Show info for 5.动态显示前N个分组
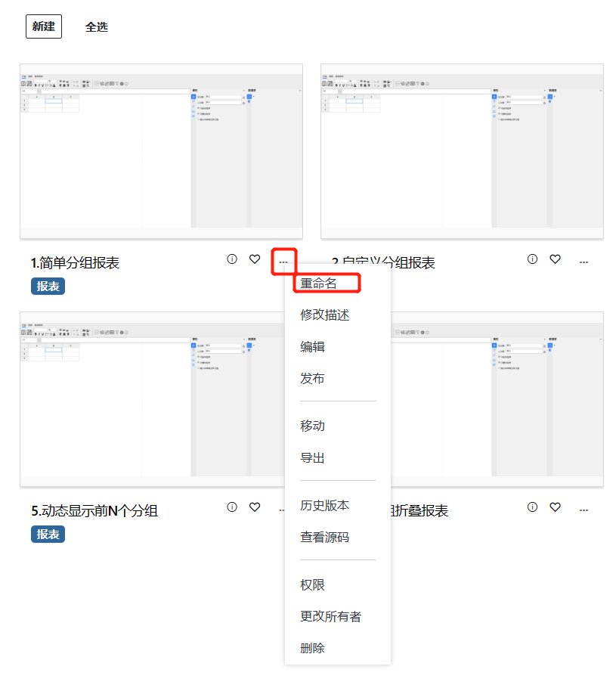Viewport: 616px width, 688px height. 232,507
